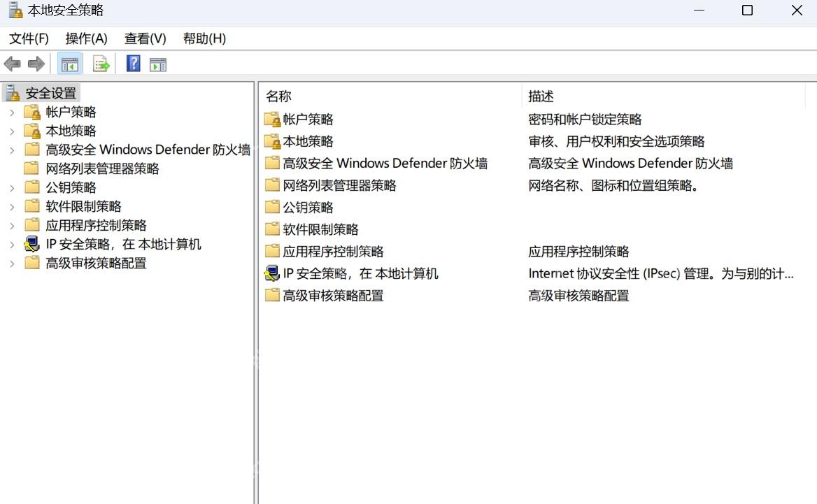Click the description 密码和帐户锁定策略
The height and width of the screenshot is (504, 817).
pos(585,120)
